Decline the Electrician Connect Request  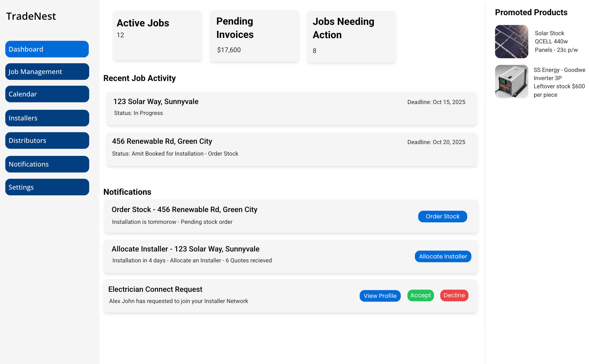454,295
